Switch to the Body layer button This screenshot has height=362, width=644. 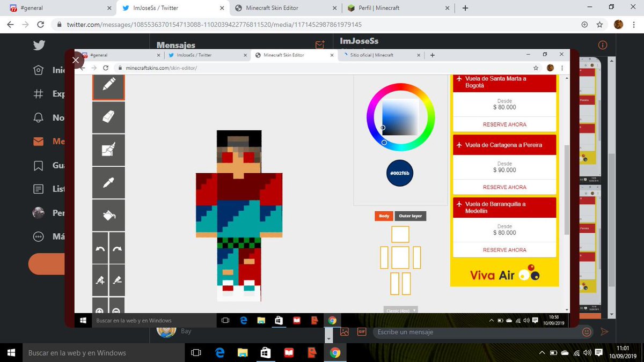click(x=384, y=216)
